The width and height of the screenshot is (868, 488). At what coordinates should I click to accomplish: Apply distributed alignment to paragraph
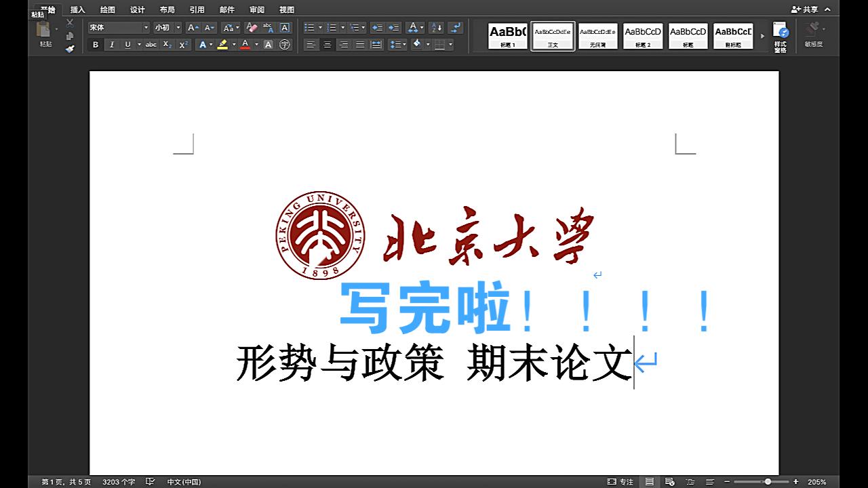coord(376,45)
